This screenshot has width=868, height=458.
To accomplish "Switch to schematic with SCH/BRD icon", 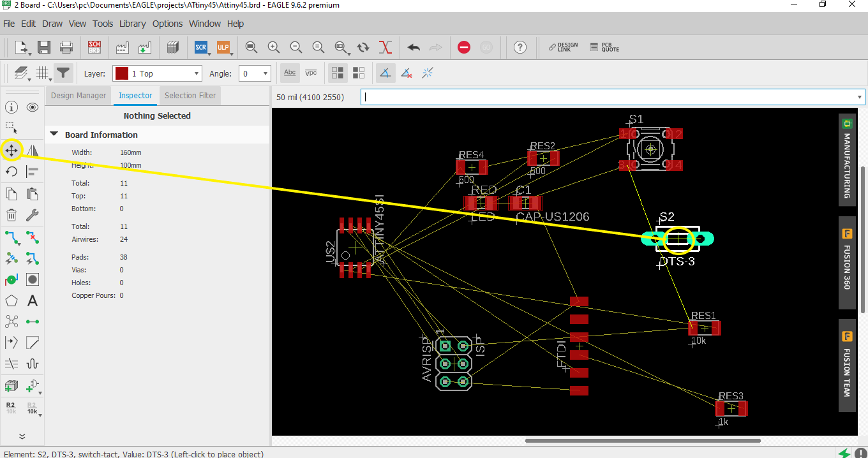I will [x=94, y=47].
